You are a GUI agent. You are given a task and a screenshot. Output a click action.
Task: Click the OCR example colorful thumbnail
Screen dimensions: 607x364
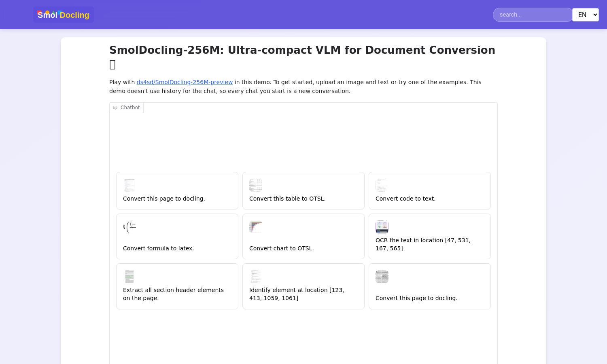coord(382,227)
